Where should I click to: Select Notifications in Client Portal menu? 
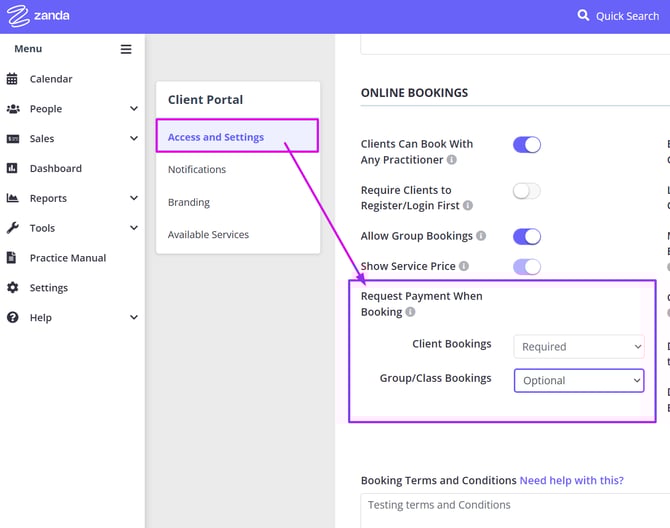pyautogui.click(x=197, y=170)
